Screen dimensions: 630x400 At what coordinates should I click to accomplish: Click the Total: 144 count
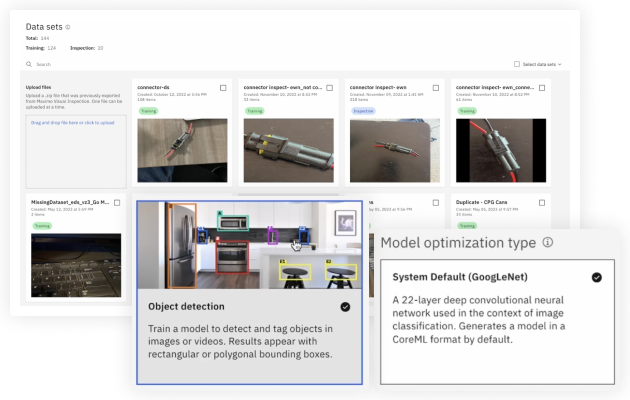click(x=37, y=38)
